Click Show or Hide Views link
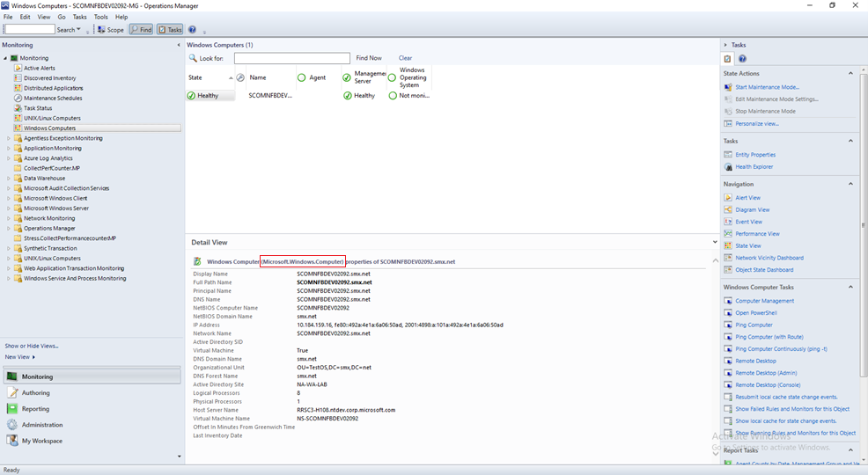The width and height of the screenshot is (868, 475). (x=32, y=347)
